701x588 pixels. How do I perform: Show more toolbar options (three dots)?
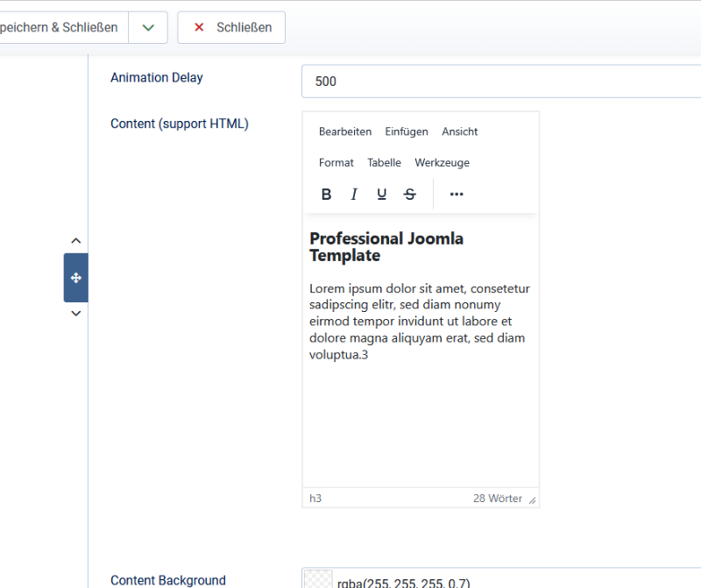click(x=457, y=195)
